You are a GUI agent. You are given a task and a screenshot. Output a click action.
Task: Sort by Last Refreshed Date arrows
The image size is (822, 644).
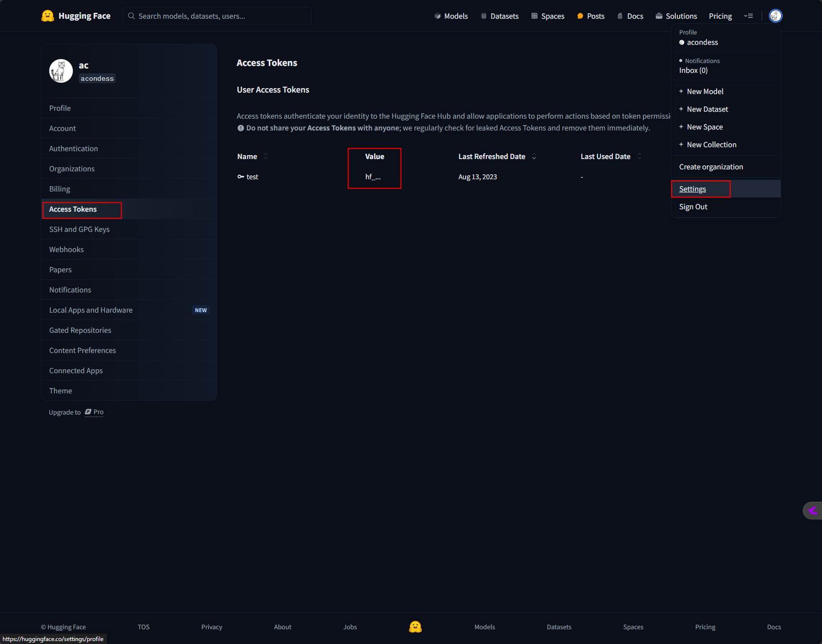pos(534,156)
